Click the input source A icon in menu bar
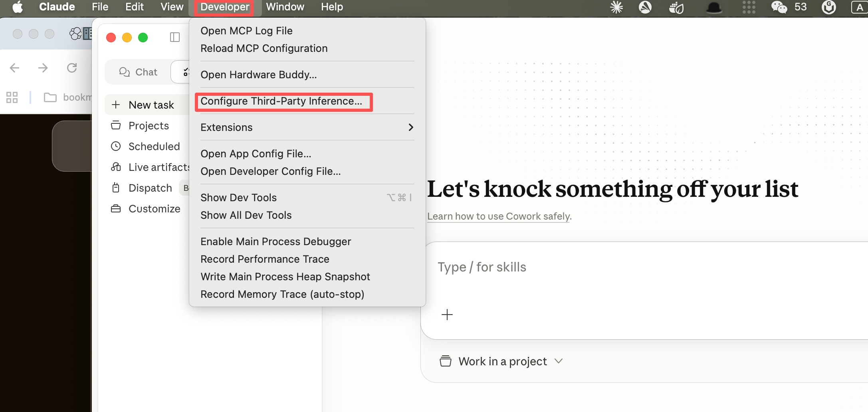Image resolution: width=868 pixels, height=412 pixels. pos(860,7)
